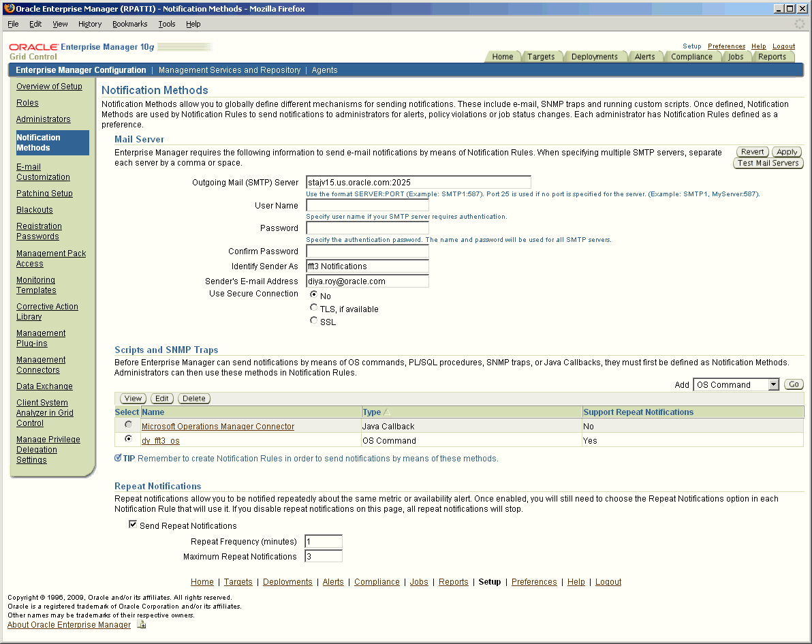Select the SSL radio button
Image resolution: width=812 pixels, height=644 pixels.
313,321
